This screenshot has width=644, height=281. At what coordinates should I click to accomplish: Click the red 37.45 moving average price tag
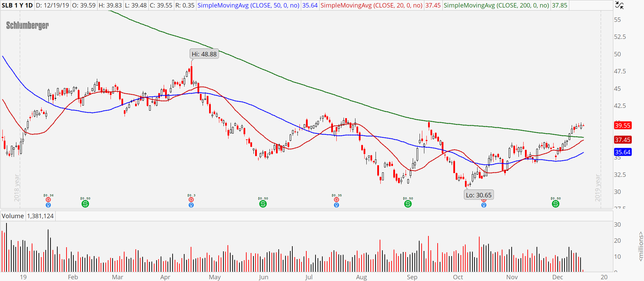623,140
